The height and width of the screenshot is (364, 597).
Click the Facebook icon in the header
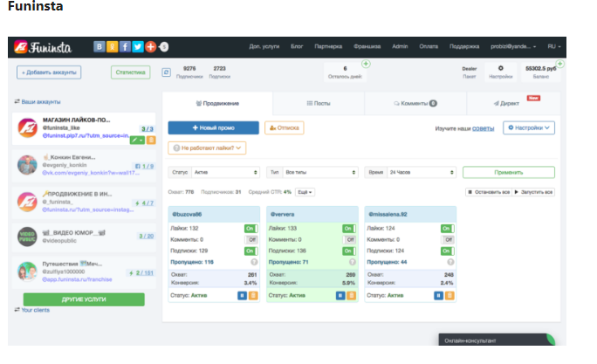pos(125,46)
